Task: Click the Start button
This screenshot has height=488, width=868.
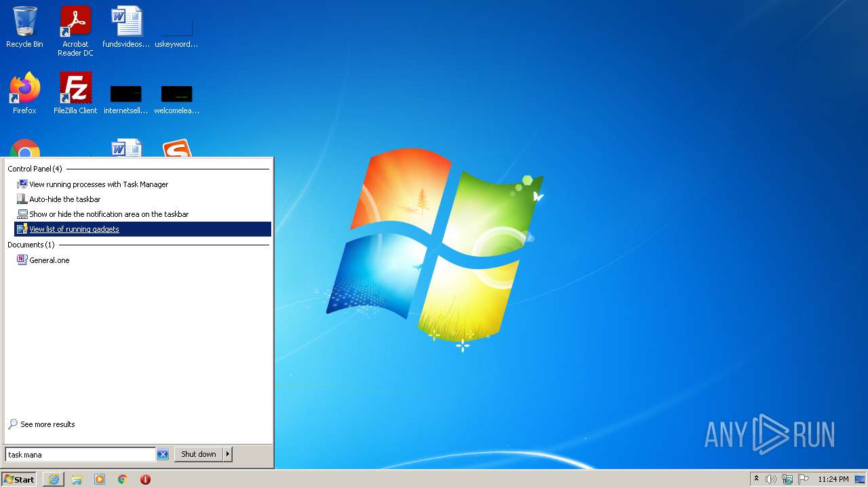Action: (x=19, y=479)
